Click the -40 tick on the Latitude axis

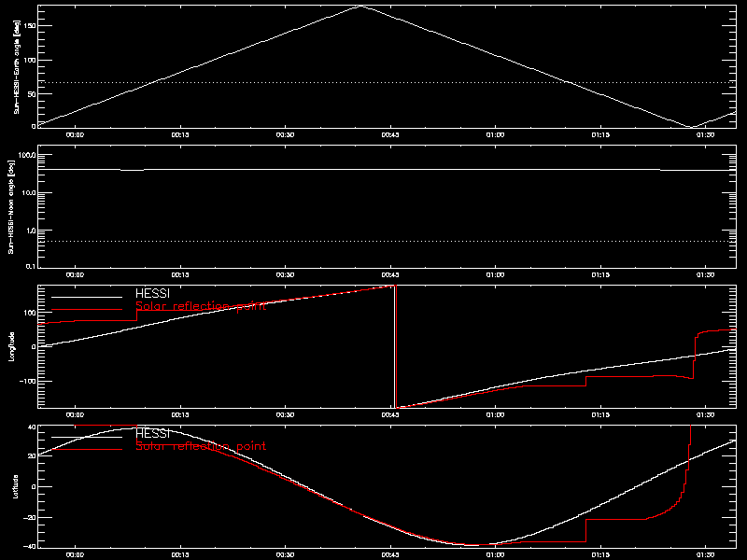[x=30, y=546]
